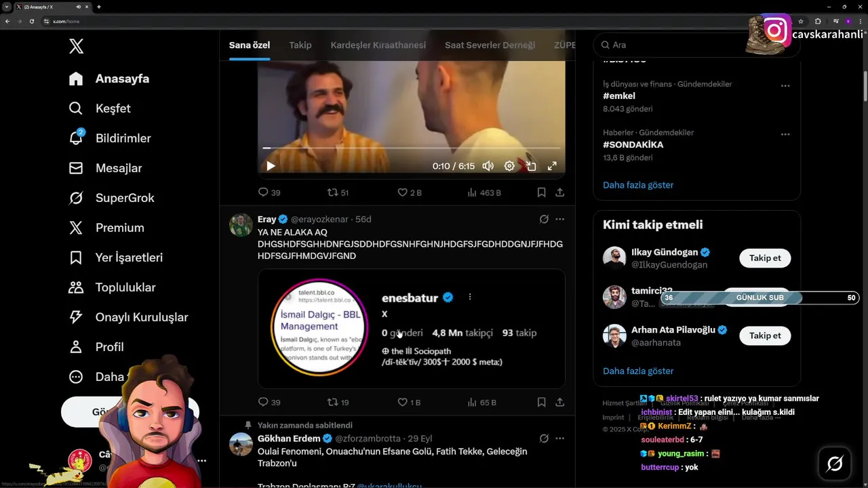Image resolution: width=868 pixels, height=488 pixels.
Task: Open Gökhan Erdem's profile name
Action: pos(289,439)
